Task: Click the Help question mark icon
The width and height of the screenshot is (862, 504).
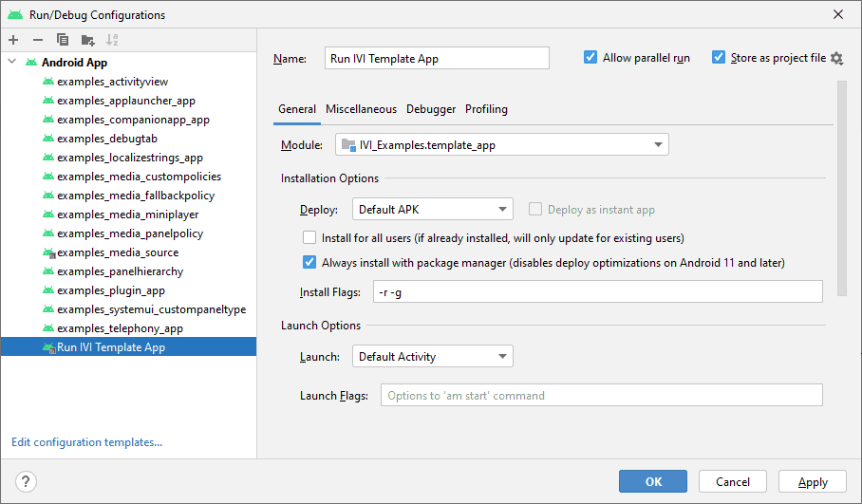Action: point(27,481)
